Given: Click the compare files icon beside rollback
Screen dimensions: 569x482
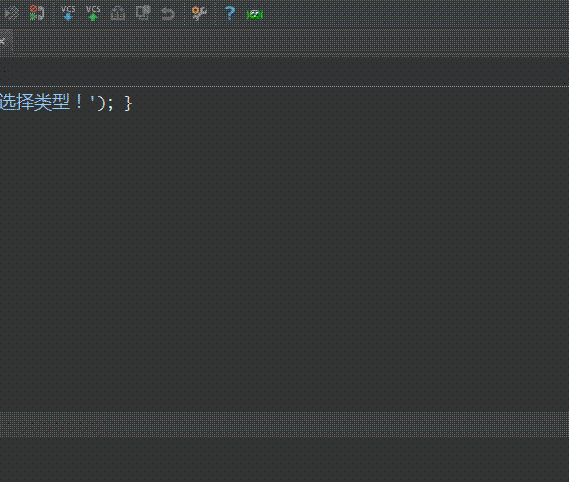Looking at the screenshot, I should (143, 13).
